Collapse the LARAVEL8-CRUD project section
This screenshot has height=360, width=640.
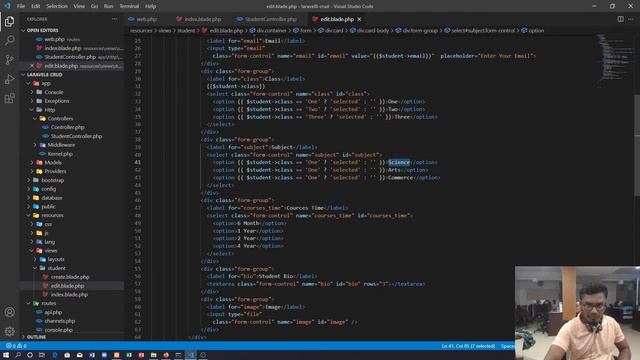[44, 75]
